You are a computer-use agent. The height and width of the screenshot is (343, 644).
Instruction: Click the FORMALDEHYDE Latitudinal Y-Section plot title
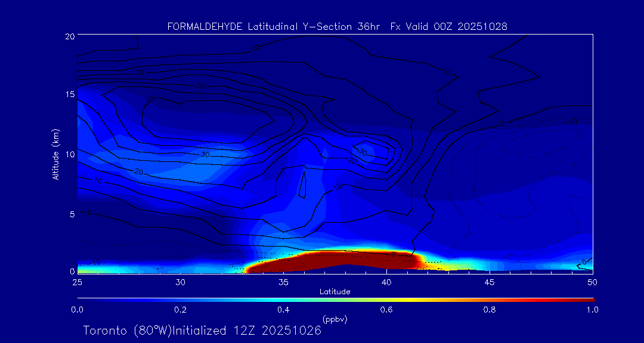click(x=338, y=27)
